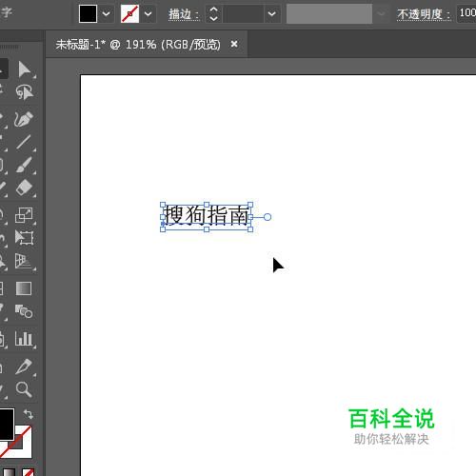Select the Scale tool

coord(24,215)
